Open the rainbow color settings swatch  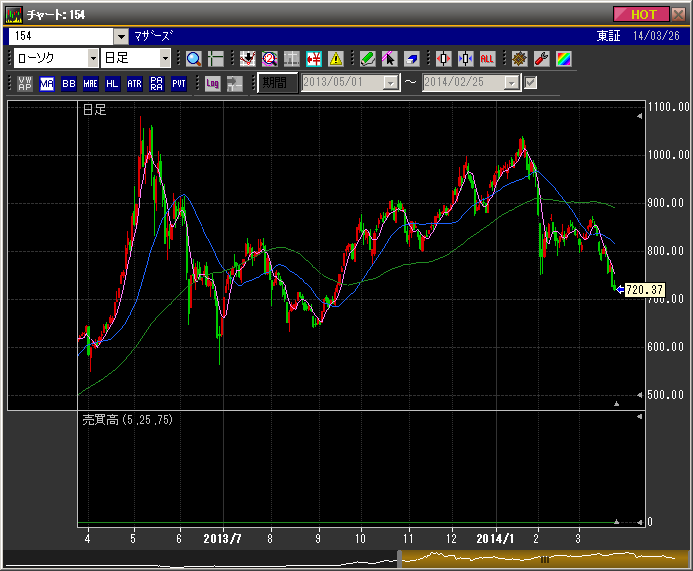pyautogui.click(x=563, y=59)
